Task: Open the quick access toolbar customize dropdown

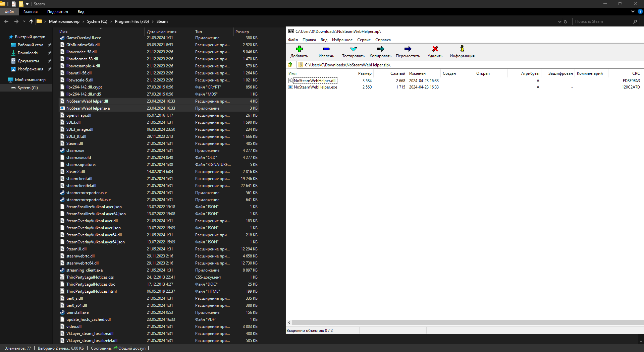Action: [x=28, y=4]
